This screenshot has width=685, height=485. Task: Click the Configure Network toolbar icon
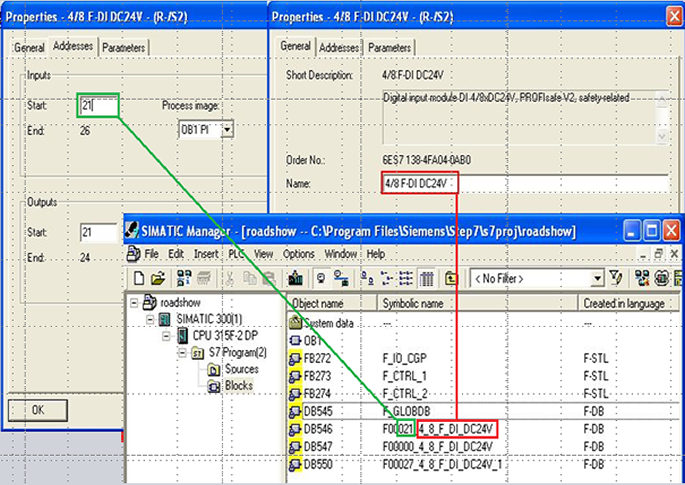(x=642, y=278)
